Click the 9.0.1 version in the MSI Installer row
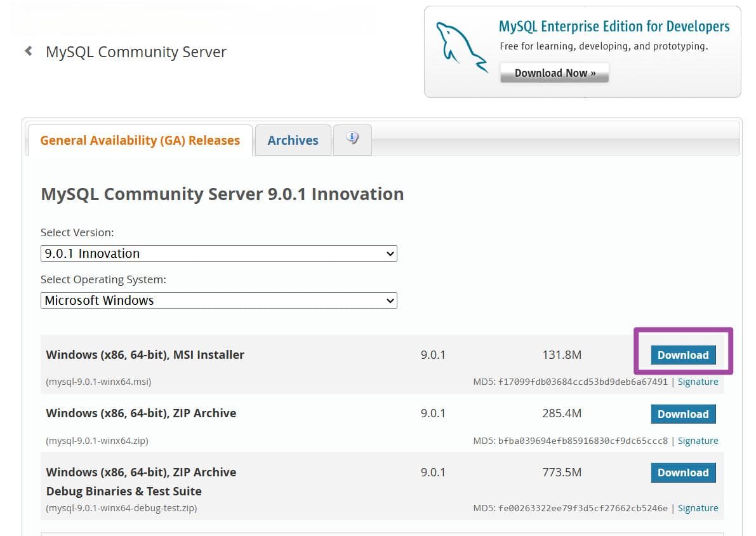The height and width of the screenshot is (536, 756). pos(433,354)
